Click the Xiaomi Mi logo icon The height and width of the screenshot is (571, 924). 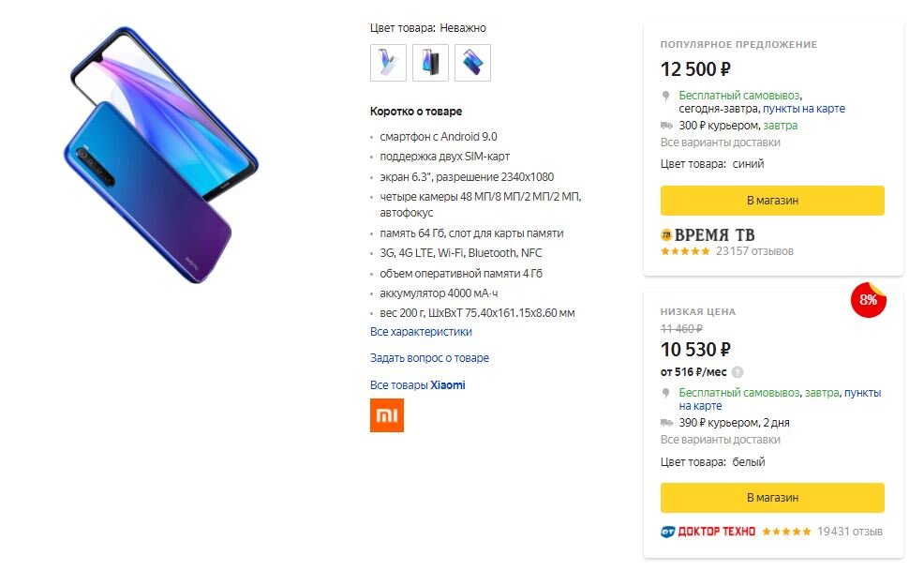(389, 416)
